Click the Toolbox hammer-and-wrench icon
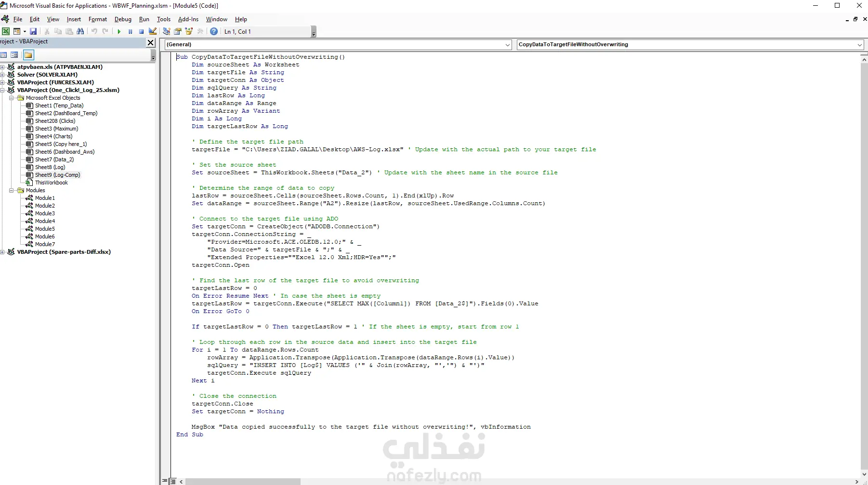 200,31
